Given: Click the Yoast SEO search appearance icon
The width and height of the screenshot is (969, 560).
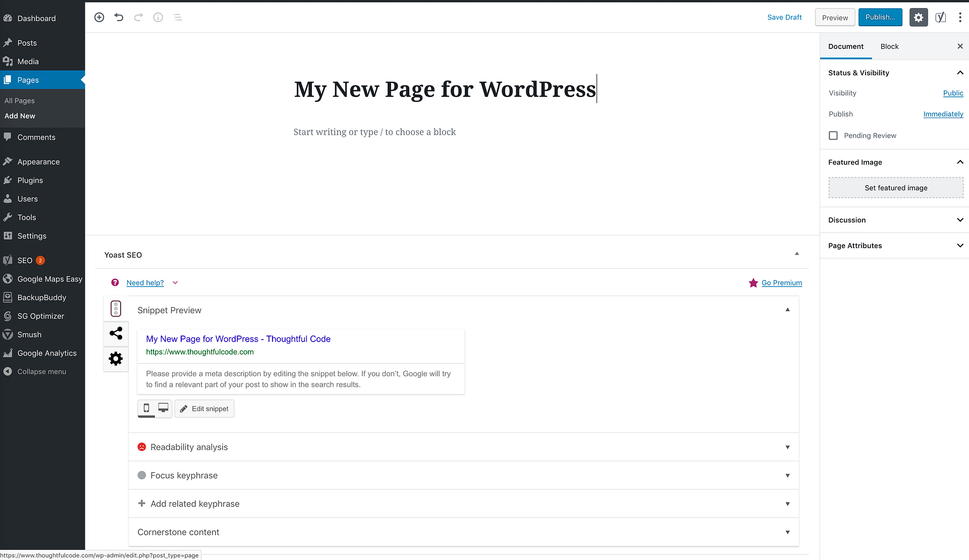Looking at the screenshot, I should click(116, 309).
